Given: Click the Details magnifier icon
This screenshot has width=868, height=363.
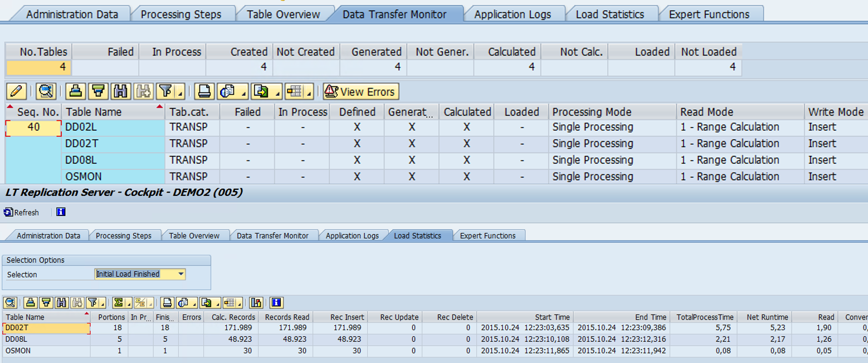Looking at the screenshot, I should [x=45, y=91].
